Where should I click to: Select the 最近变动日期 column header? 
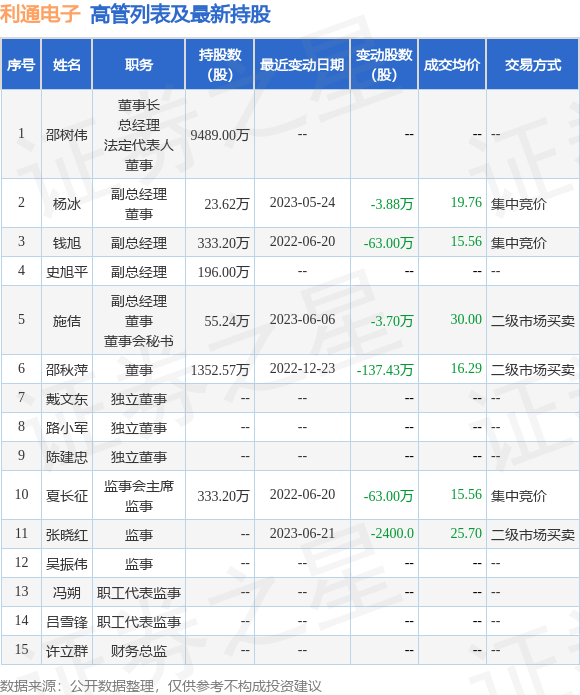point(302,65)
